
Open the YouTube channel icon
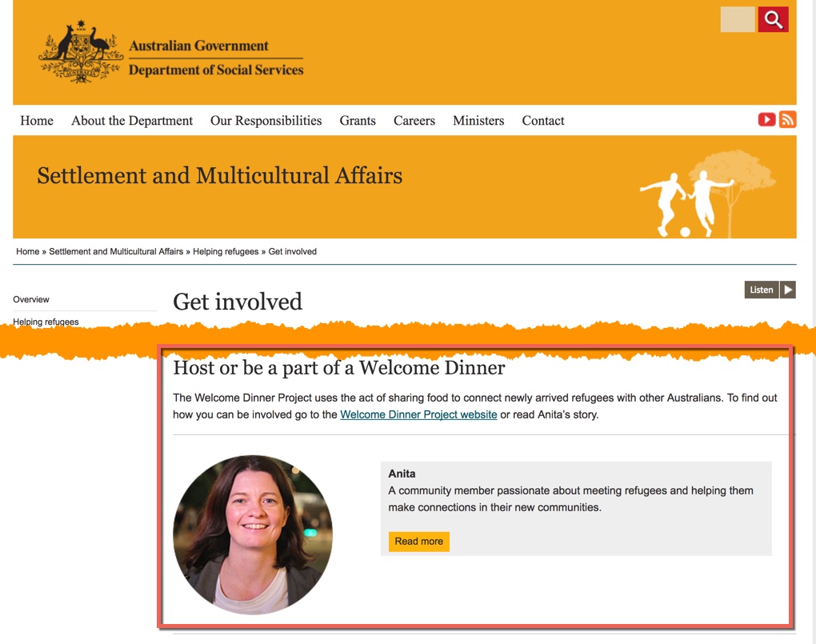pos(766,120)
